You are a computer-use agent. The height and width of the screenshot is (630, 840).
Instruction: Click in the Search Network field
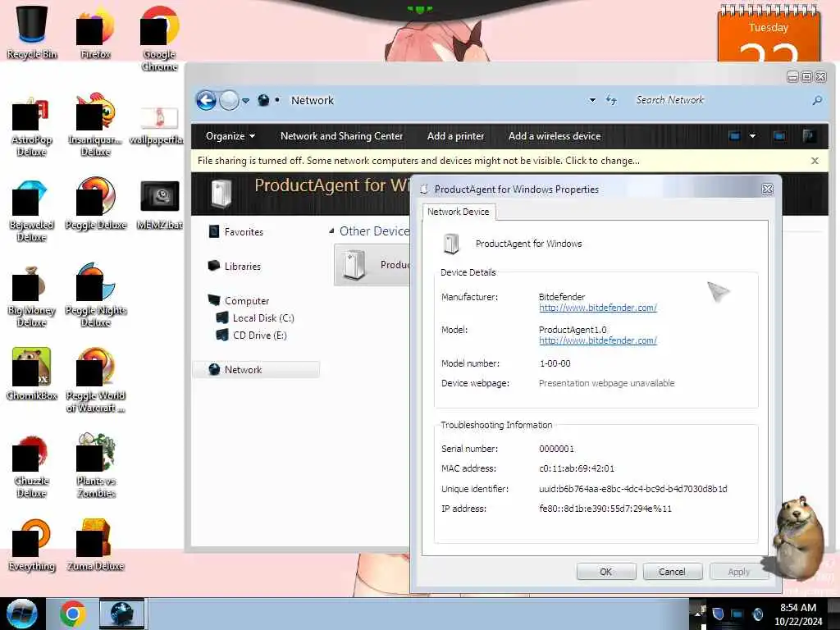(x=720, y=100)
